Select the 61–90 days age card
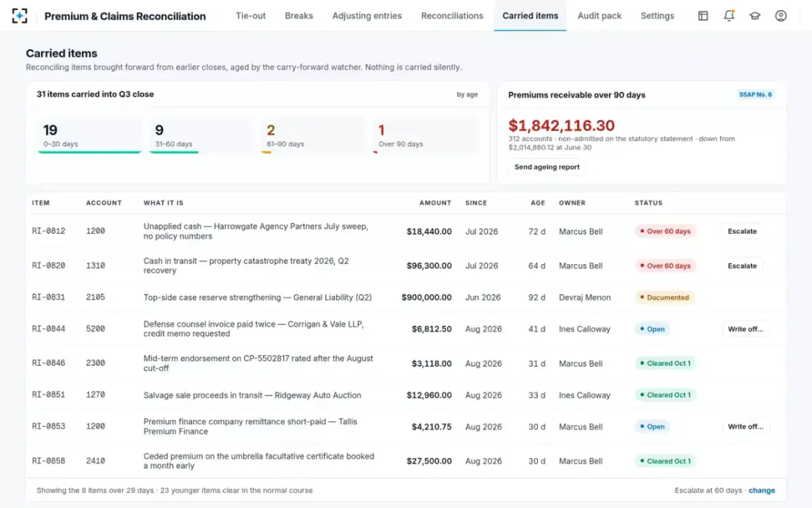 click(x=313, y=135)
